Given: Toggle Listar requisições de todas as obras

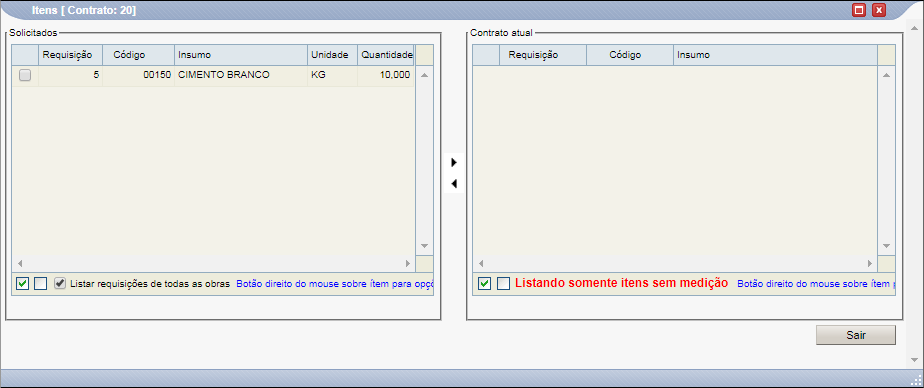Looking at the screenshot, I should point(60,283).
